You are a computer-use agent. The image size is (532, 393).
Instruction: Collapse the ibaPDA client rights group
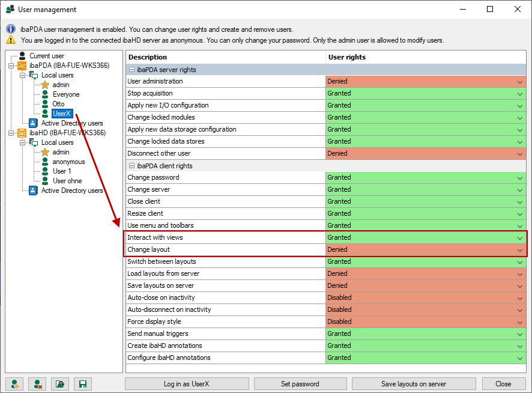click(x=131, y=166)
